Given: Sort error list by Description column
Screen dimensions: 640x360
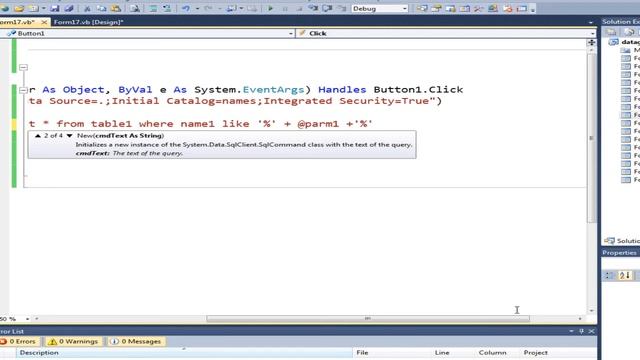Looking at the screenshot, I should click(x=184, y=353).
